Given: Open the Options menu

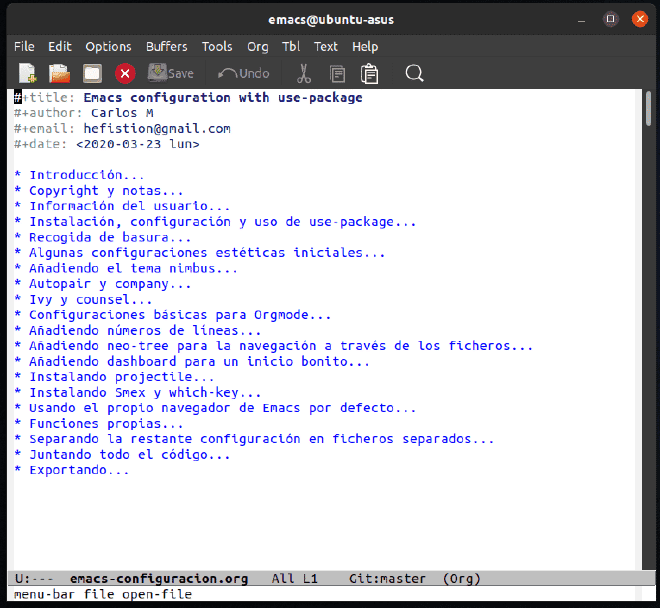Looking at the screenshot, I should [109, 46].
